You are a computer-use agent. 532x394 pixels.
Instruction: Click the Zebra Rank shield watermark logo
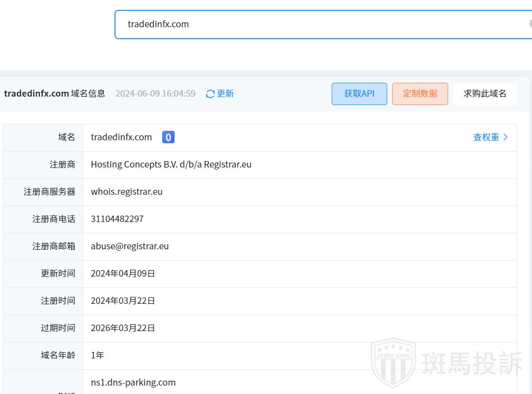point(393,363)
